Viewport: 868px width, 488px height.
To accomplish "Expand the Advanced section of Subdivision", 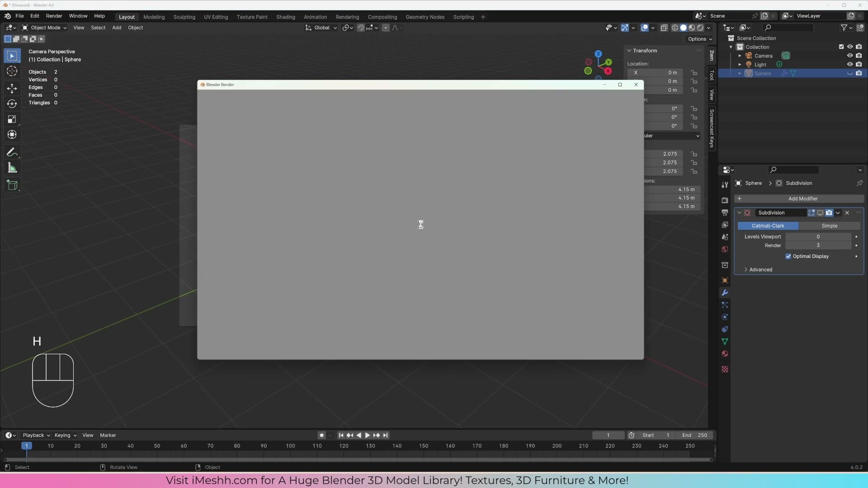I will point(760,270).
